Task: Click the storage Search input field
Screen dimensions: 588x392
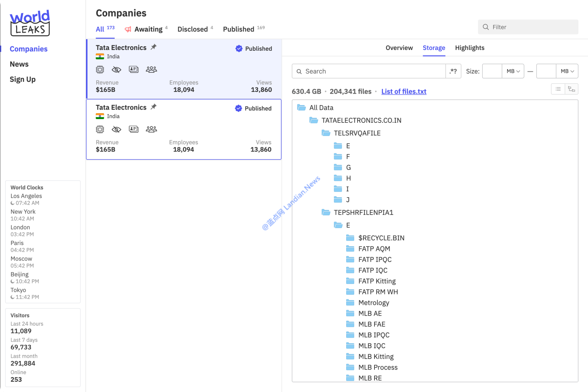Action: tap(369, 71)
